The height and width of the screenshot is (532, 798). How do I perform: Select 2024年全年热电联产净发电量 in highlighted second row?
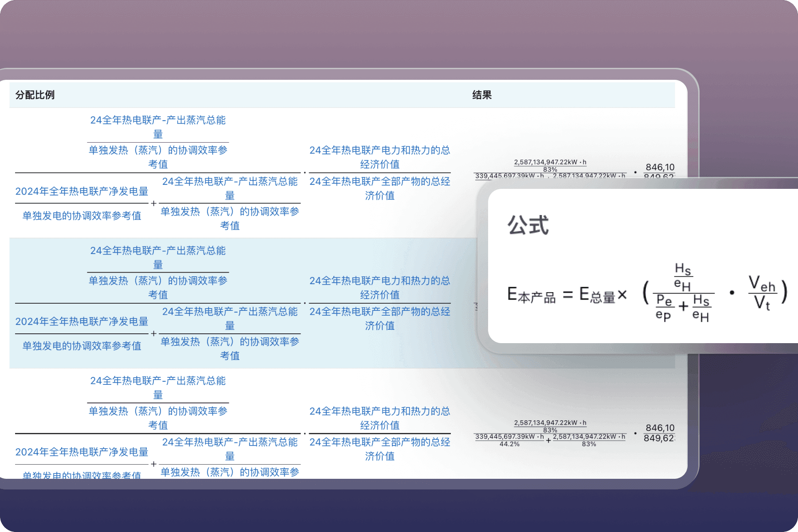(82, 322)
